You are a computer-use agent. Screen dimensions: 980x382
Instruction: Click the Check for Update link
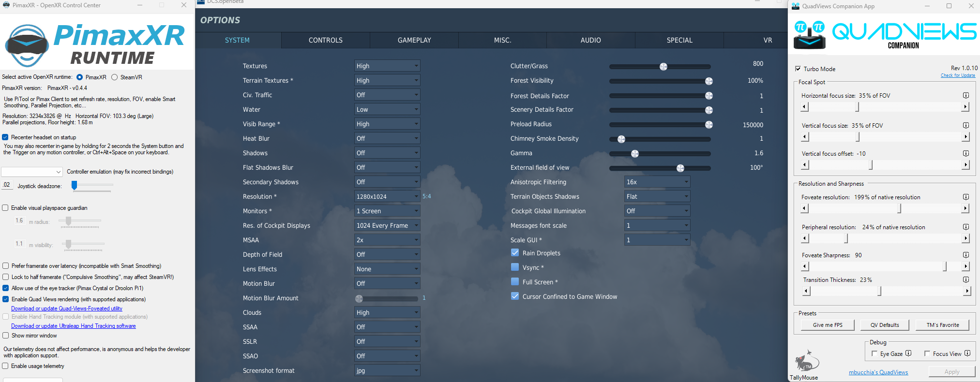(958, 75)
